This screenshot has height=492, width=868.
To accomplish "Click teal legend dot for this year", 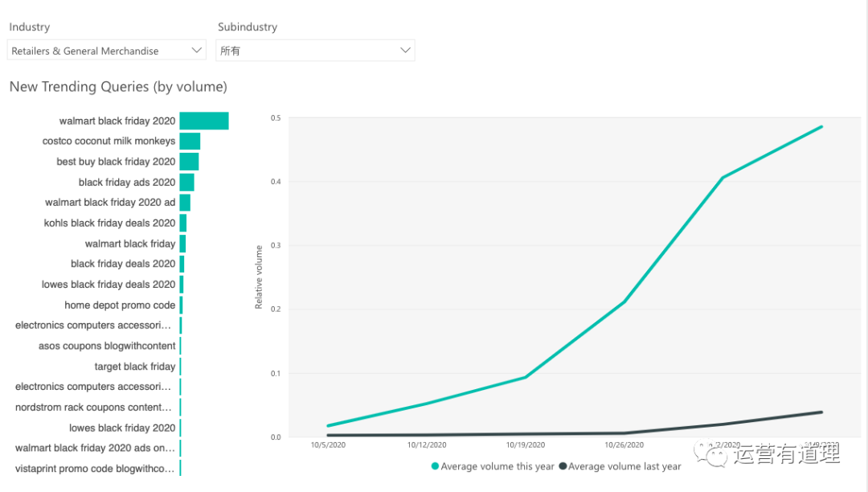I will [436, 466].
